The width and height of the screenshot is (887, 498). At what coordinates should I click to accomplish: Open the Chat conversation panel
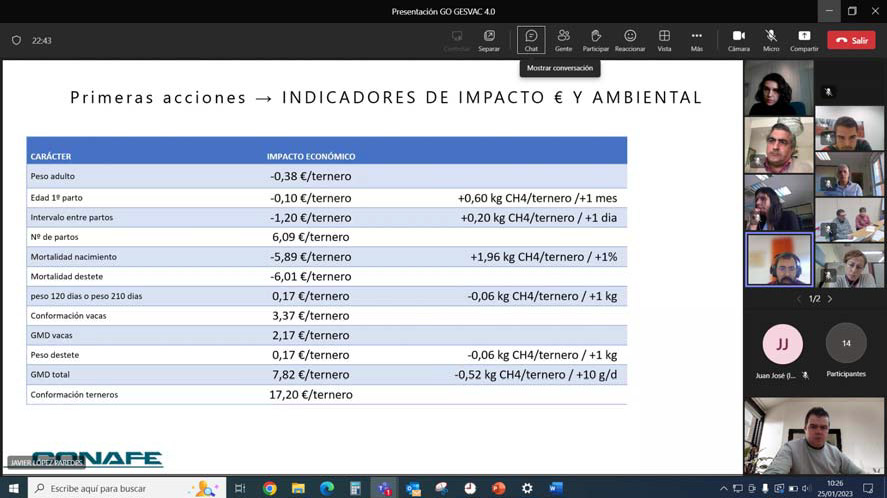tap(531, 40)
